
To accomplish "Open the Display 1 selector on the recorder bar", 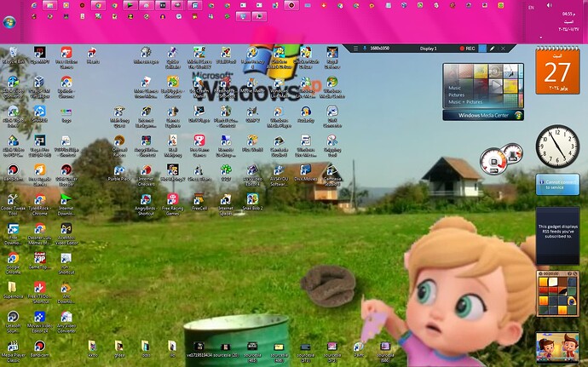I will tap(429, 49).
